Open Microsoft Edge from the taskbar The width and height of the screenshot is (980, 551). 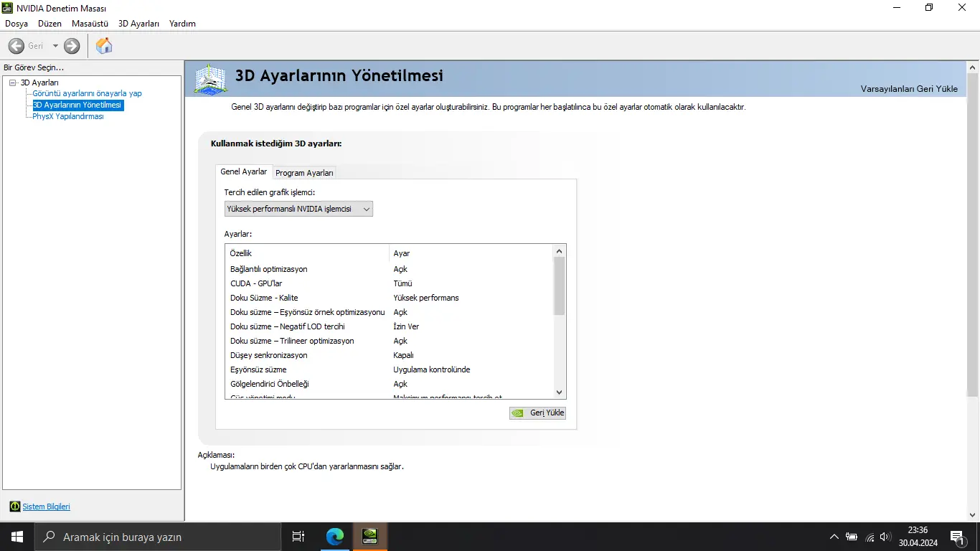(x=335, y=537)
